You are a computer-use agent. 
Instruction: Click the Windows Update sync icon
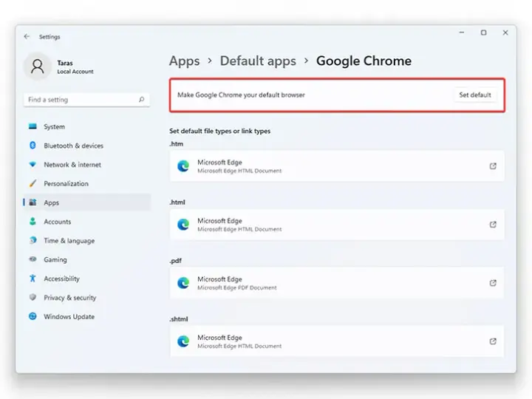tap(33, 316)
